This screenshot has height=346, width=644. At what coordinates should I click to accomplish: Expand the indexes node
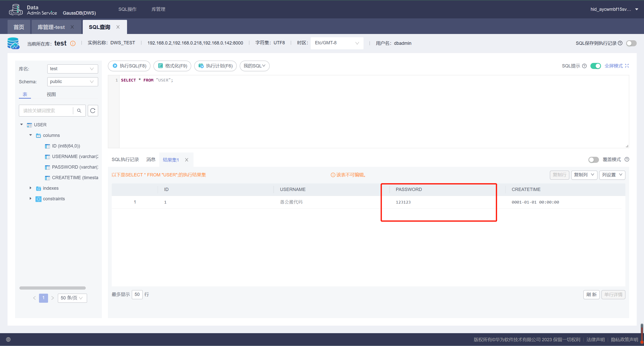click(x=30, y=188)
